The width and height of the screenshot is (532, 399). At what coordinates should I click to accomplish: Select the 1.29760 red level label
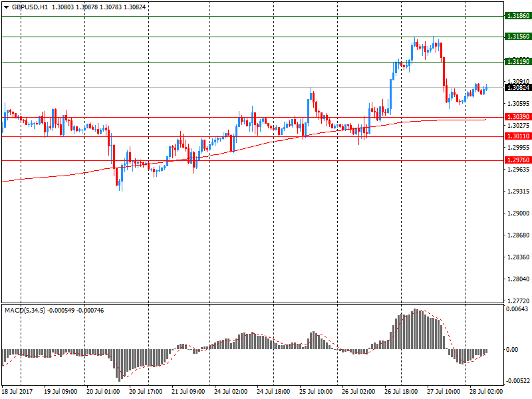point(518,160)
